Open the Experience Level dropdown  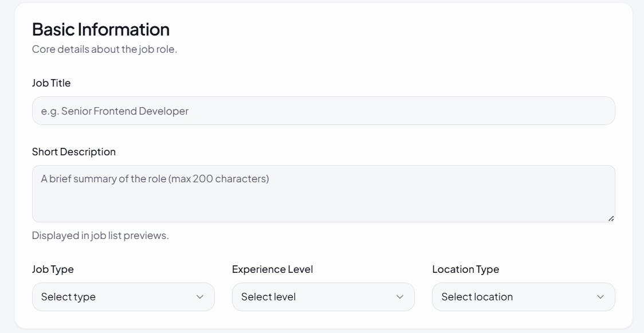(x=323, y=297)
